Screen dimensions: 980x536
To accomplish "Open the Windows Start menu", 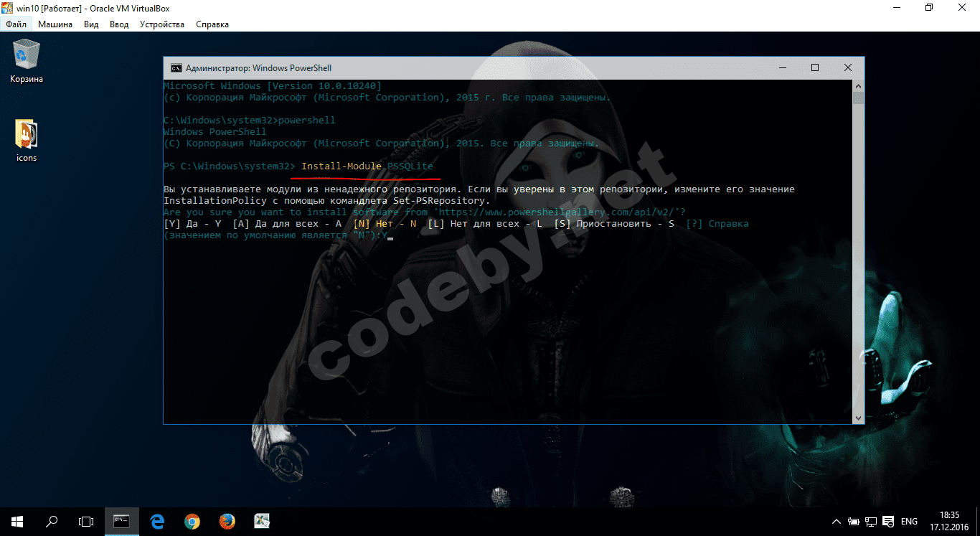I will 17,522.
